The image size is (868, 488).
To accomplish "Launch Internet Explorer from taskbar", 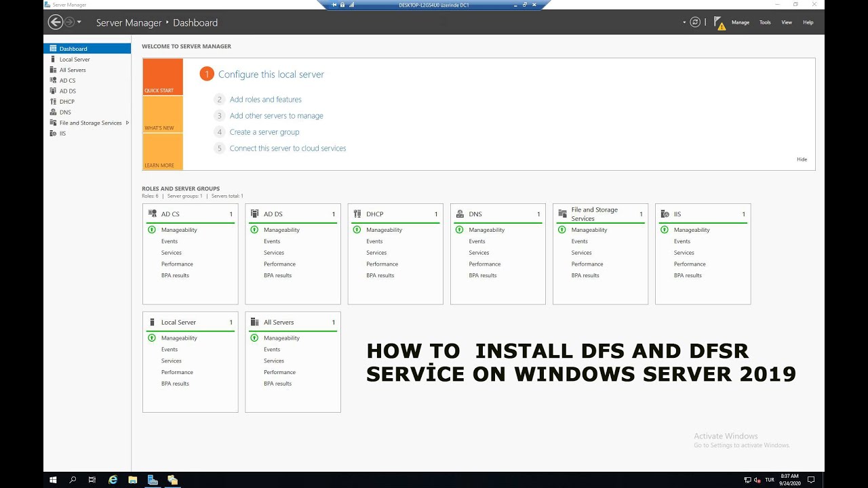I will (113, 480).
